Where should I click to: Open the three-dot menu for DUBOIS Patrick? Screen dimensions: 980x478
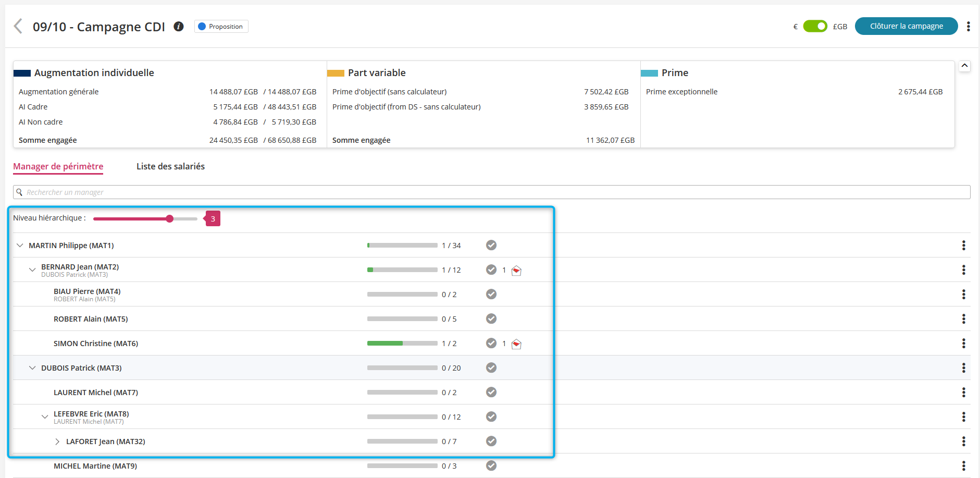coord(963,368)
